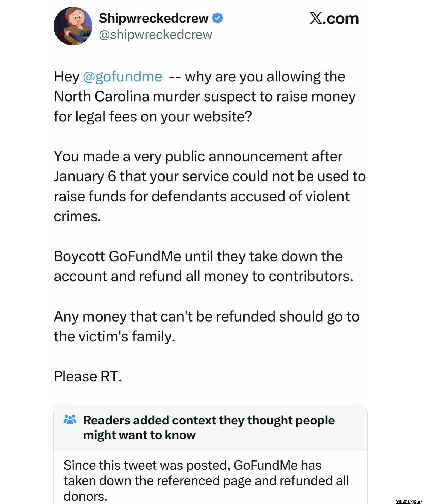Click the 'Any money that can't be refunded' paragraph
The height and width of the screenshot is (504, 423).
[x=207, y=326]
